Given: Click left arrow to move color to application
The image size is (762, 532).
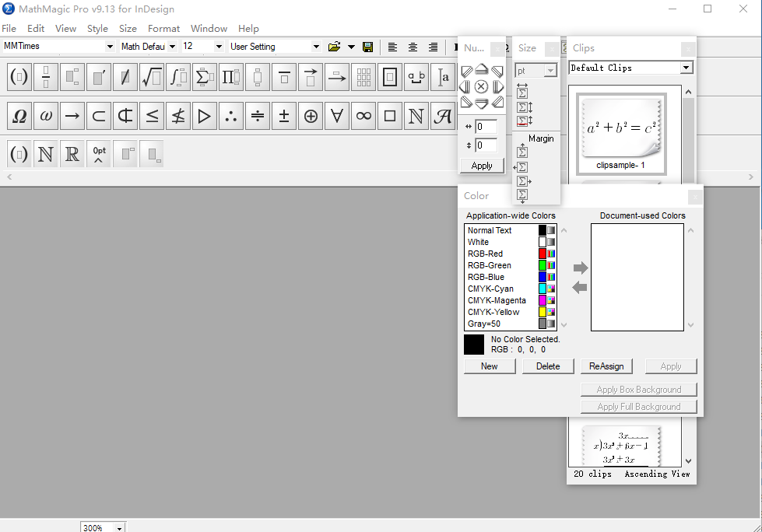Looking at the screenshot, I should click(579, 288).
